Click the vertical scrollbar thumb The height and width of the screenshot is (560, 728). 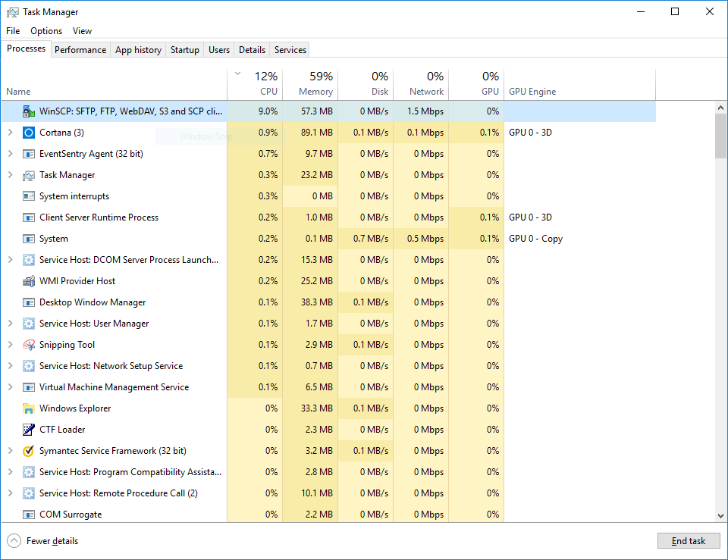(x=720, y=136)
